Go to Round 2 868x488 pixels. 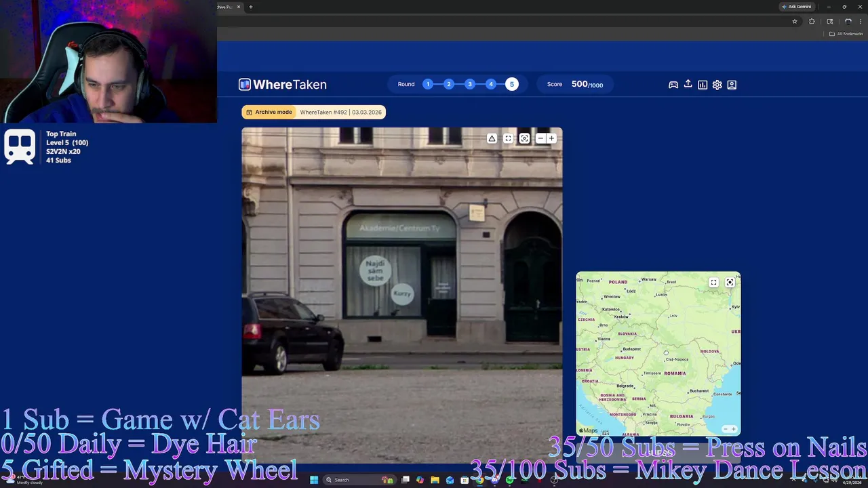point(449,84)
